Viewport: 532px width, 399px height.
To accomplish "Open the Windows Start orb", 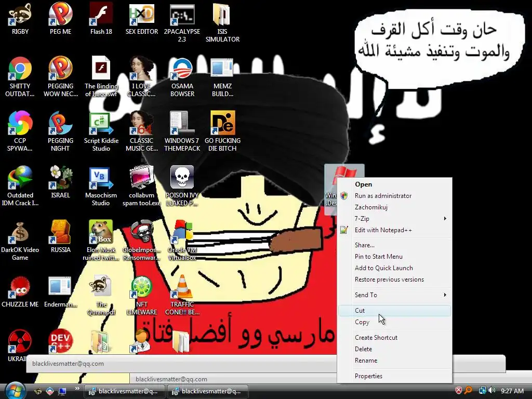I will pyautogui.click(x=15, y=391).
